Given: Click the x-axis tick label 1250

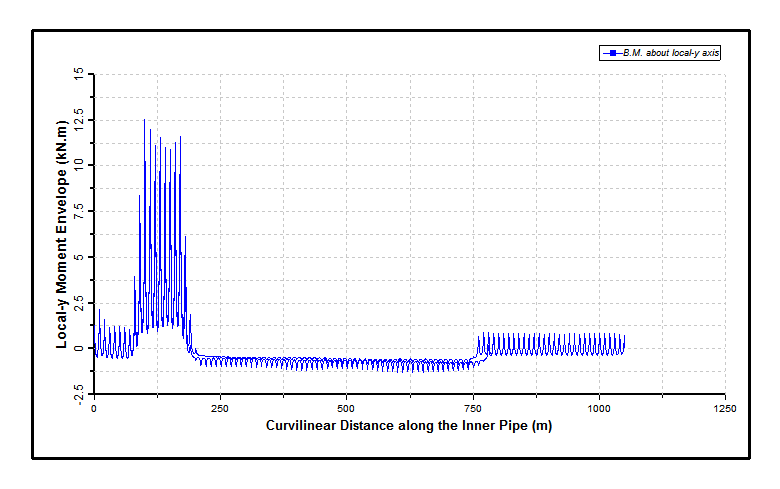Looking at the screenshot, I should click(725, 408).
